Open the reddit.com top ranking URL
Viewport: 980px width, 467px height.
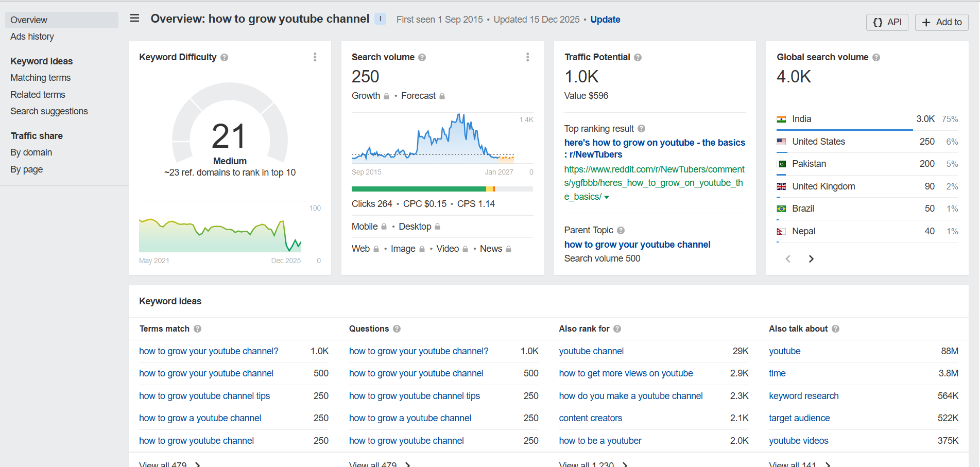654,183
